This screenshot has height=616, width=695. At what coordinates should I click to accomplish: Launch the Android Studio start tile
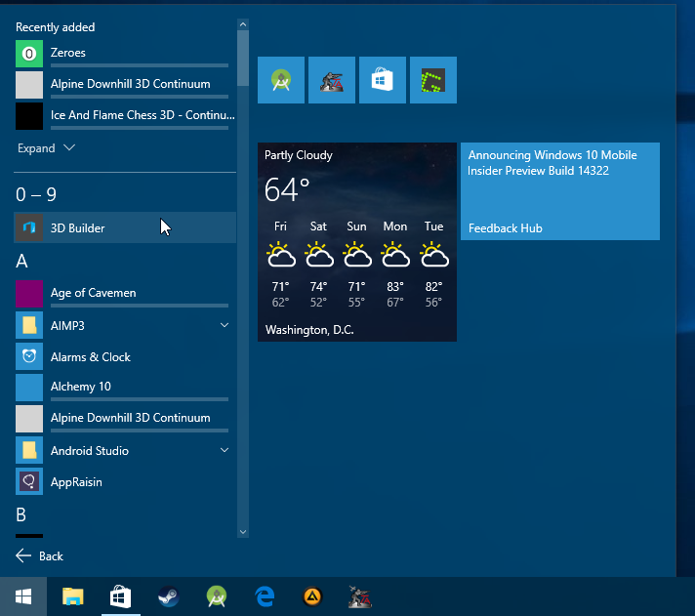click(281, 80)
